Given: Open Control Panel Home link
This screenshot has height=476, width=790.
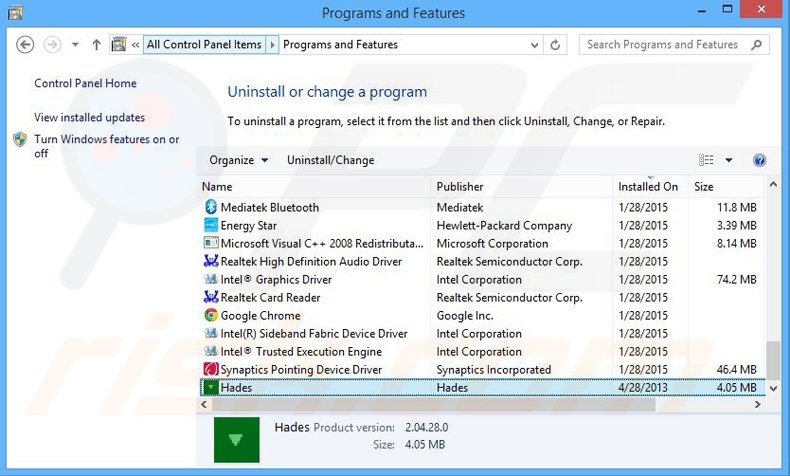Looking at the screenshot, I should click(85, 83).
